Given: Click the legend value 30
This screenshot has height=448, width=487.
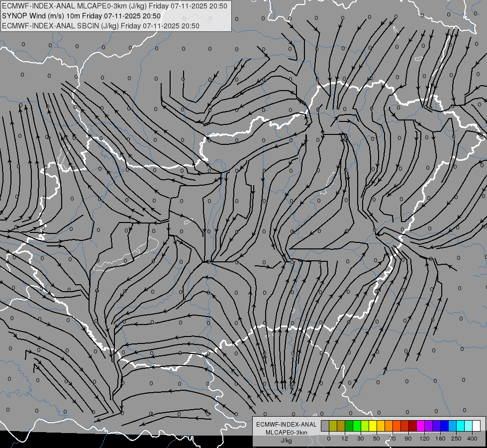Looking at the screenshot, I should 361,439.
